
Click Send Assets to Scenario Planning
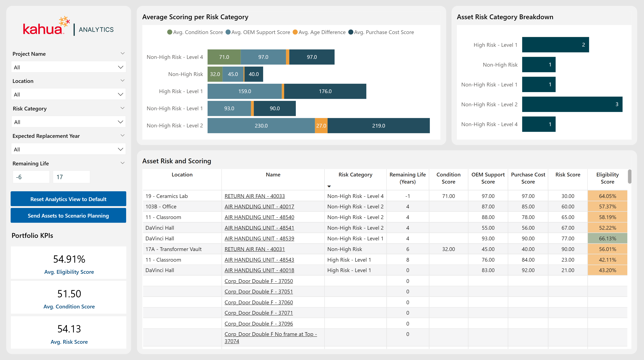click(68, 215)
